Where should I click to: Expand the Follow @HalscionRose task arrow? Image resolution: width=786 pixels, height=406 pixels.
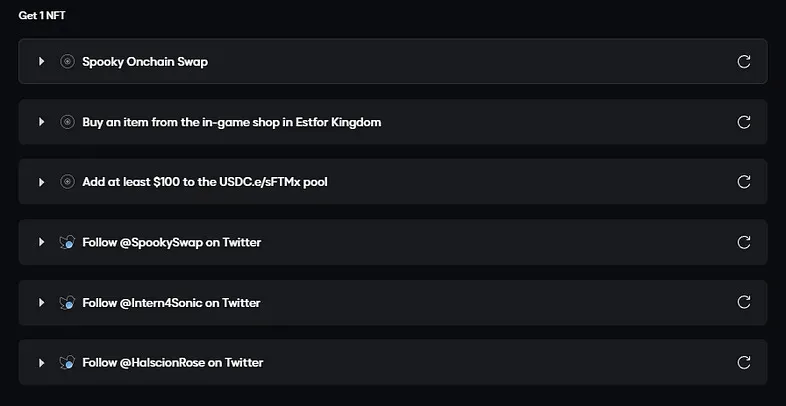point(42,362)
